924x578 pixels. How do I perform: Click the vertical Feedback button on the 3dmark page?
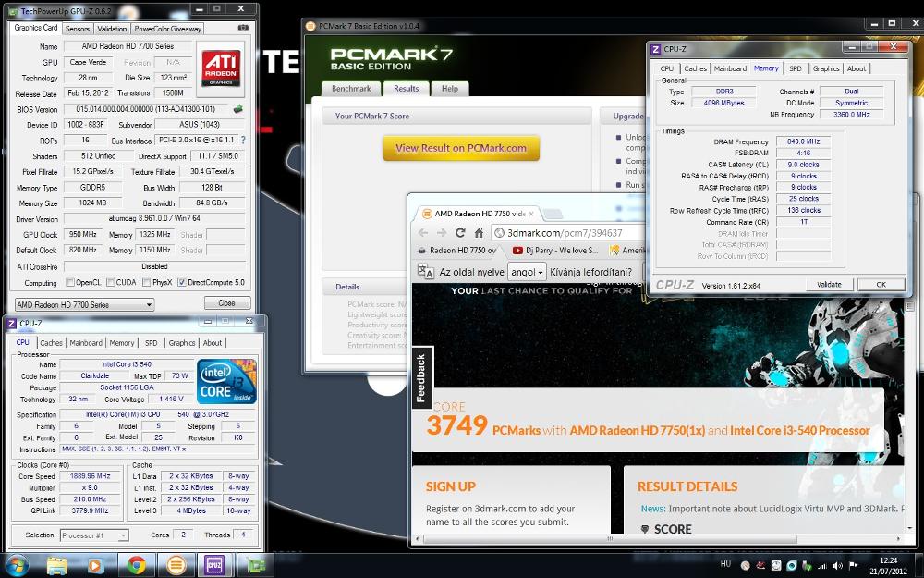(x=420, y=377)
